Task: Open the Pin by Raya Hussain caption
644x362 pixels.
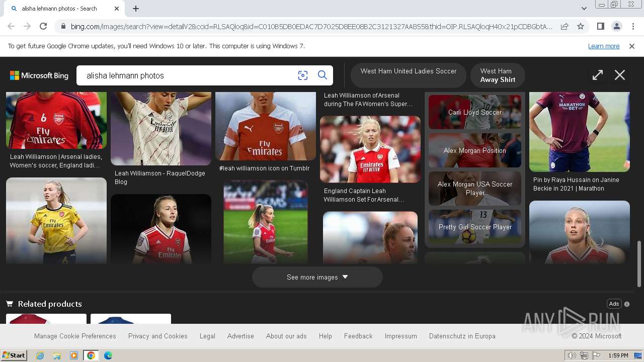Action: point(576,184)
